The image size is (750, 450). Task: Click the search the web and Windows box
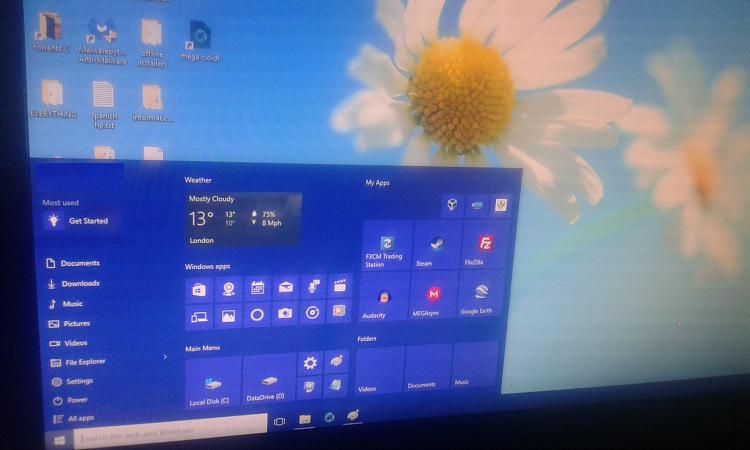tap(170, 432)
